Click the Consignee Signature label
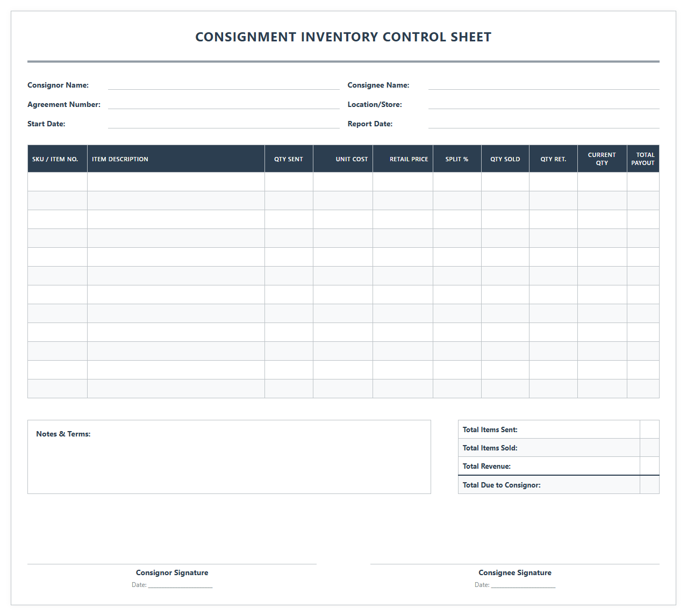 click(515, 572)
